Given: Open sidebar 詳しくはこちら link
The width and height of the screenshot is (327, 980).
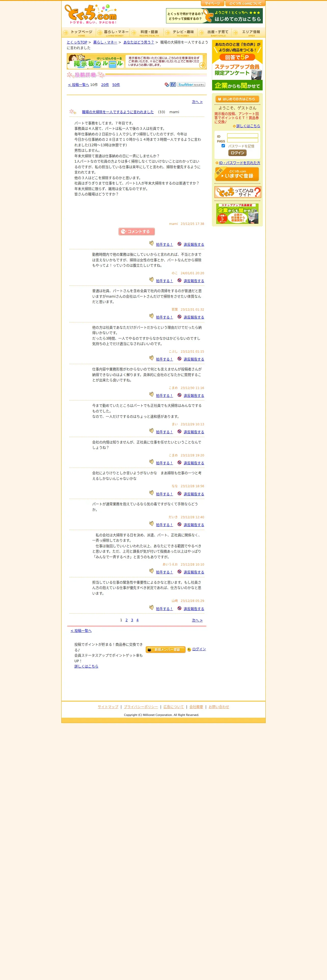Looking at the screenshot, I should click(248, 126).
